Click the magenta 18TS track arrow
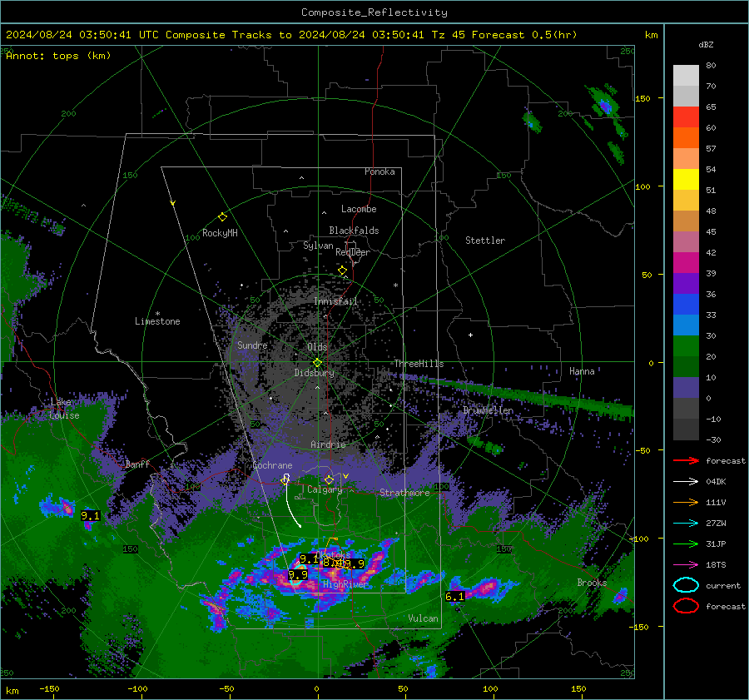Screen dimensions: 749x700 [x=686, y=565]
